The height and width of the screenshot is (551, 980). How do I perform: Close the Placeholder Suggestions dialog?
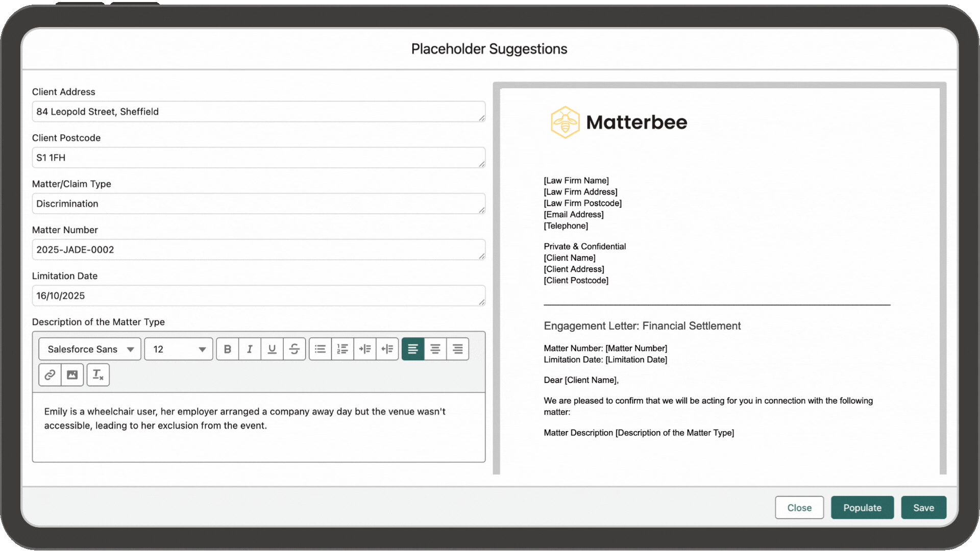pos(799,508)
